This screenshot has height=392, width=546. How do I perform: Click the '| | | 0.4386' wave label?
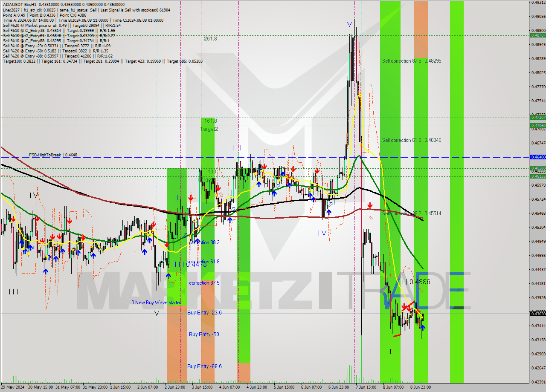pyautogui.click(x=413, y=282)
